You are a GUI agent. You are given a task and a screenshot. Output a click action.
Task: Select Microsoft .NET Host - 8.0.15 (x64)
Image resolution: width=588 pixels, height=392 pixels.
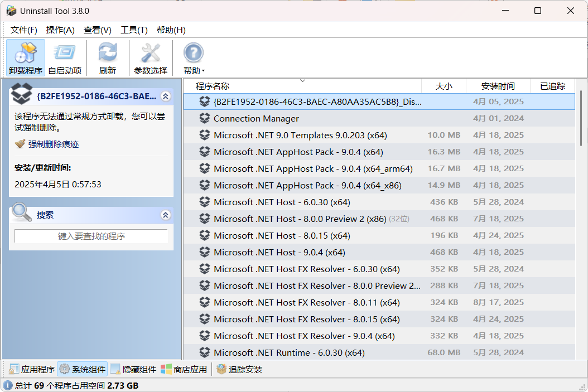coord(379,235)
